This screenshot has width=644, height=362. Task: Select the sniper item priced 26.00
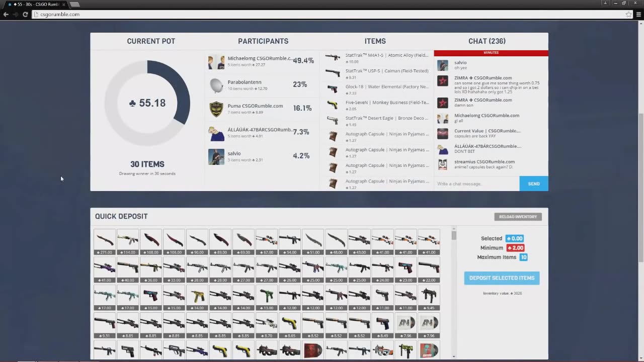coord(290,270)
